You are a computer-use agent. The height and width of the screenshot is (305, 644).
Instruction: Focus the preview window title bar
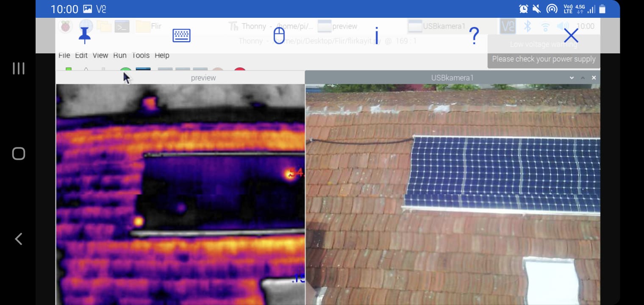(203, 78)
